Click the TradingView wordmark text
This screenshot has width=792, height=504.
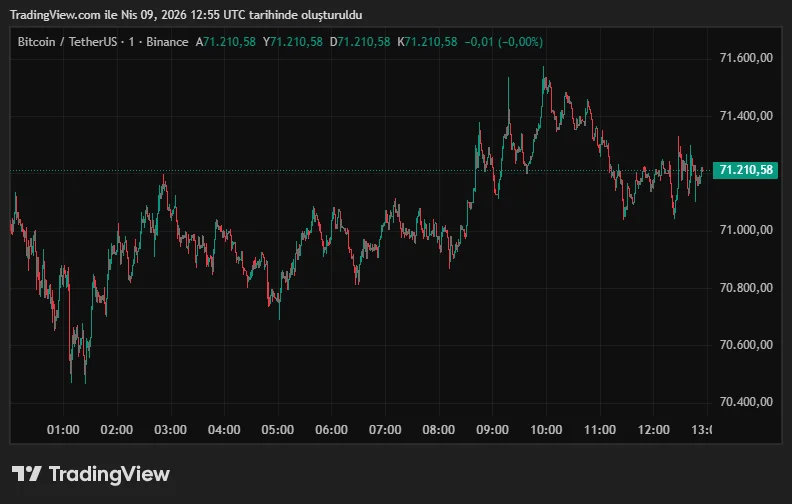point(109,474)
